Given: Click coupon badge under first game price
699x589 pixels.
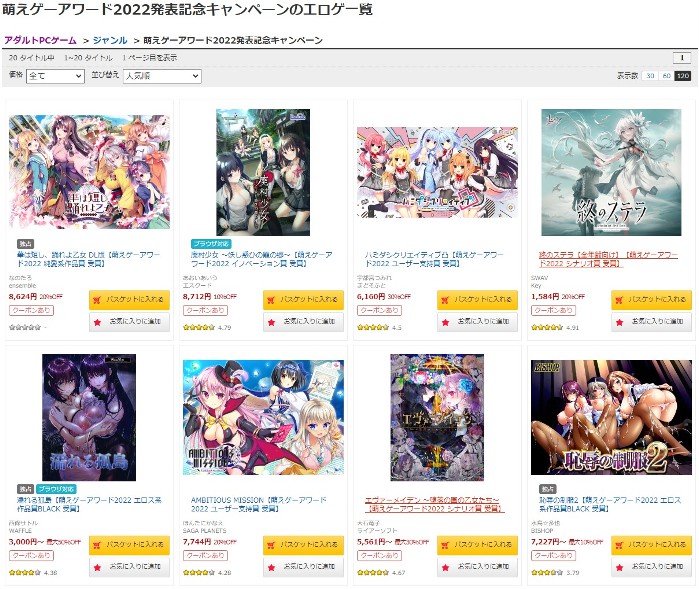Looking at the screenshot, I should pyautogui.click(x=31, y=310).
